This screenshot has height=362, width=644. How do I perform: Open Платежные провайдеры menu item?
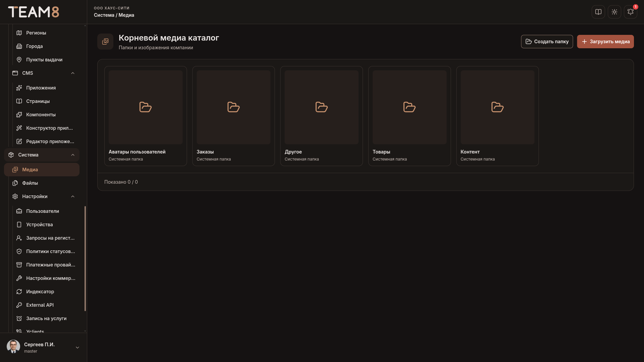click(x=46, y=265)
